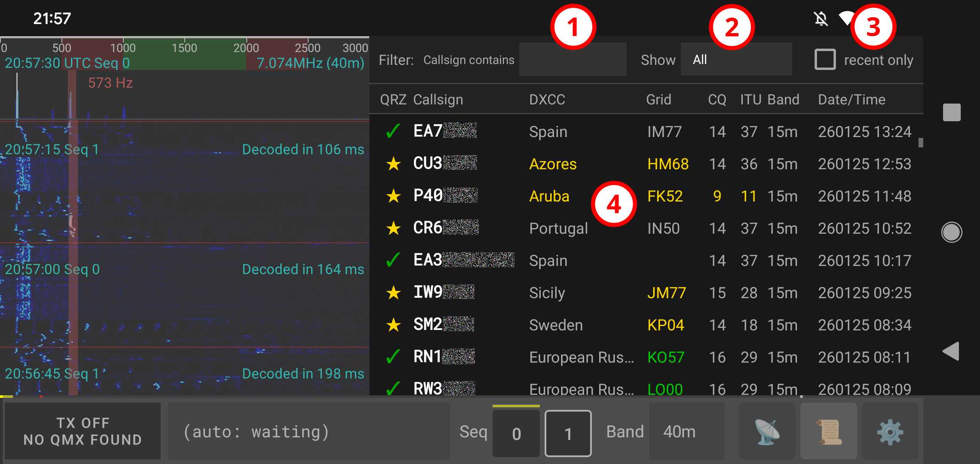Click the Callsign contains filter field

coord(573,59)
